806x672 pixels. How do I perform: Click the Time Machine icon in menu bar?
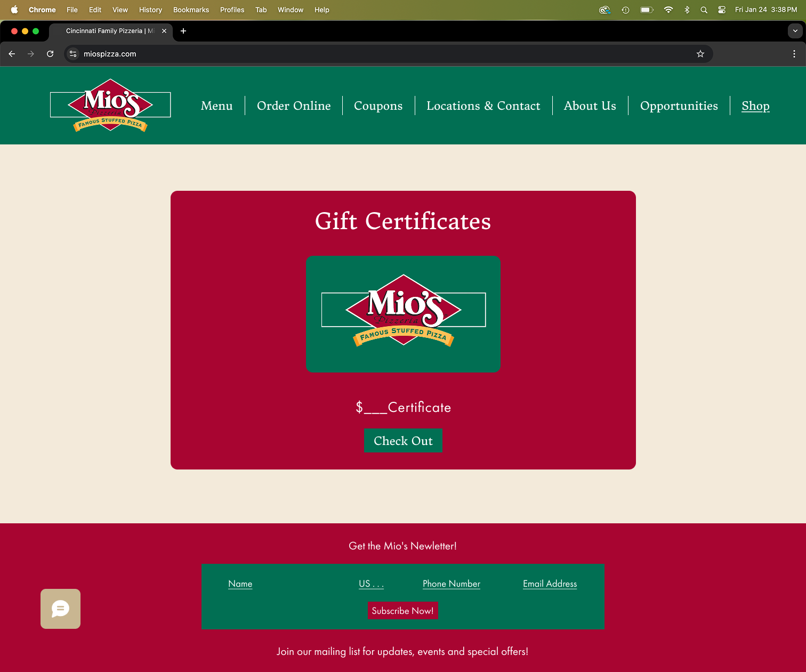point(626,10)
